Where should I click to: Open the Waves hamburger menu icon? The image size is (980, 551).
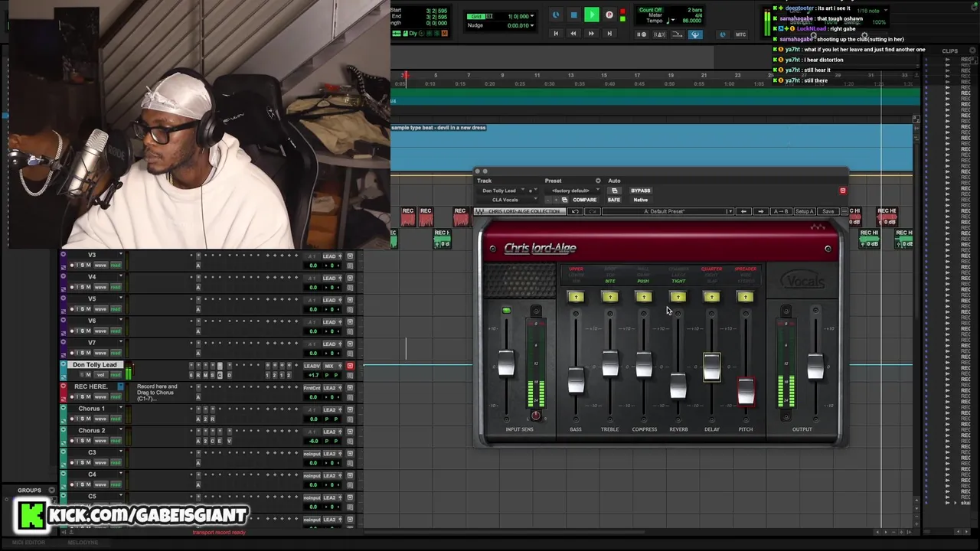coord(844,211)
